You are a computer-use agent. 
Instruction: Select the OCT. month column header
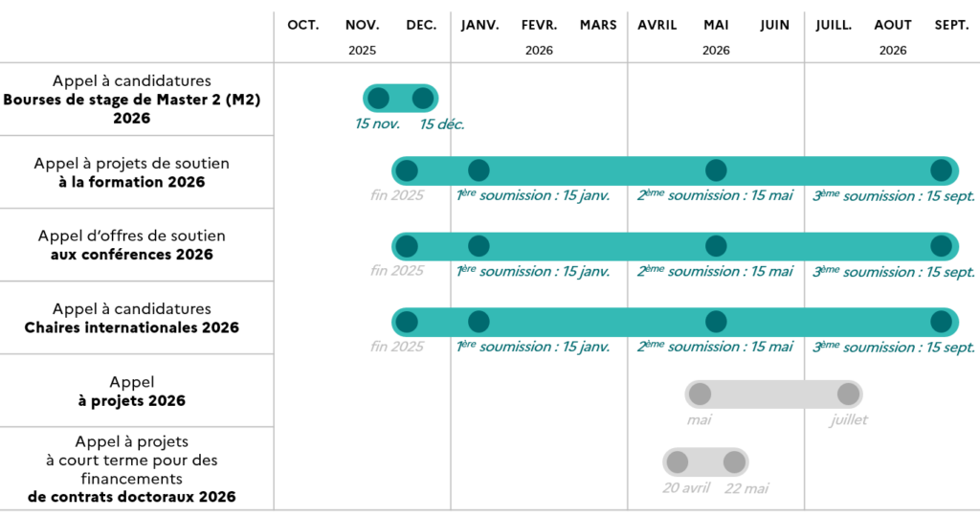click(303, 25)
